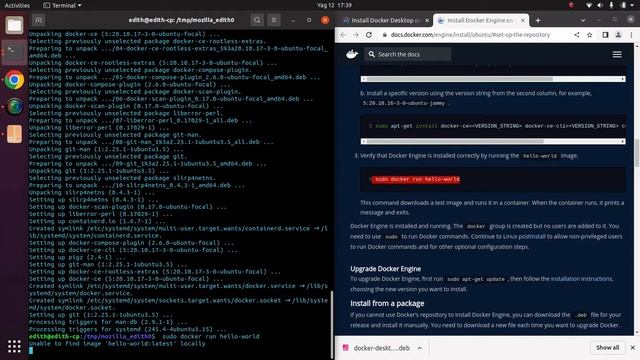The width and height of the screenshot is (640, 360).
Task: Open the Terminal icon in the dock
Action: coord(14,52)
